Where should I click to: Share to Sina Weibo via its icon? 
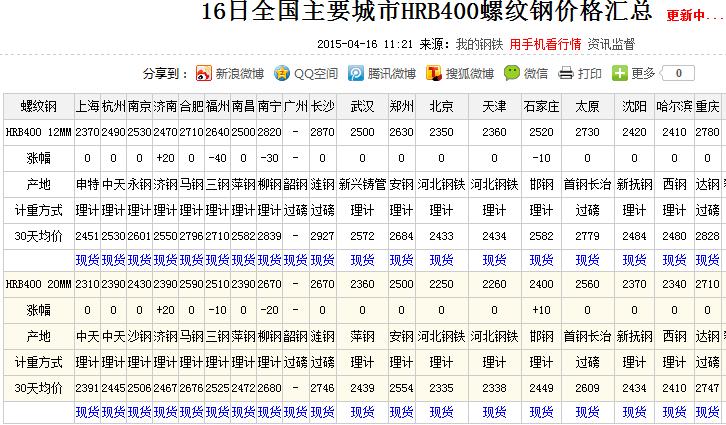point(203,73)
